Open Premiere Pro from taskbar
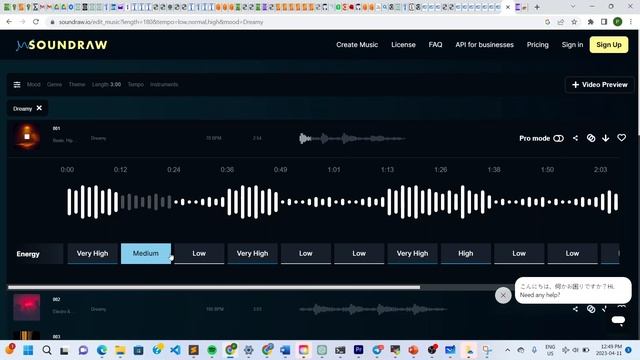This screenshot has height=360, width=640. (x=359, y=350)
